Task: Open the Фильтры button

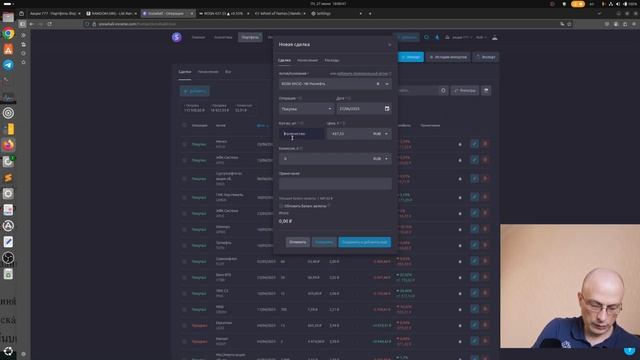Action: point(464,90)
